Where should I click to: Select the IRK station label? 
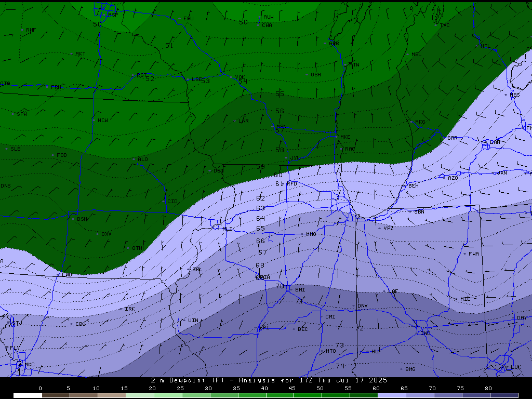[129, 309]
